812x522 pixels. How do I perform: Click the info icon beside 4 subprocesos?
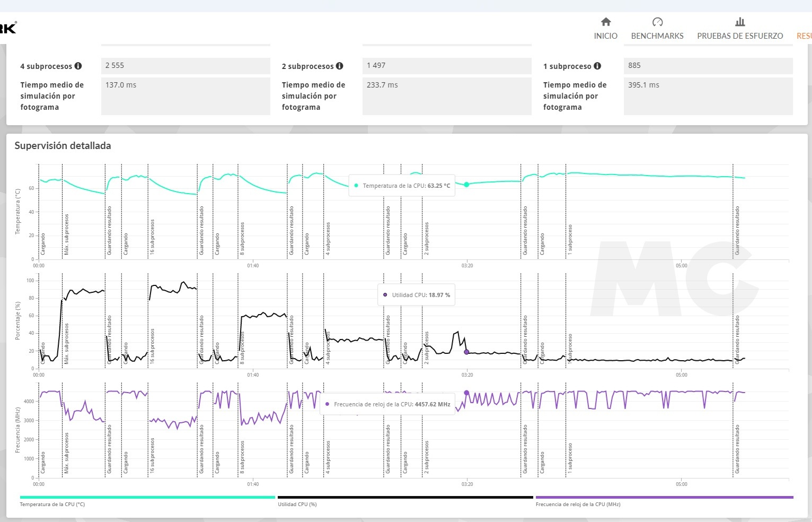click(78, 66)
